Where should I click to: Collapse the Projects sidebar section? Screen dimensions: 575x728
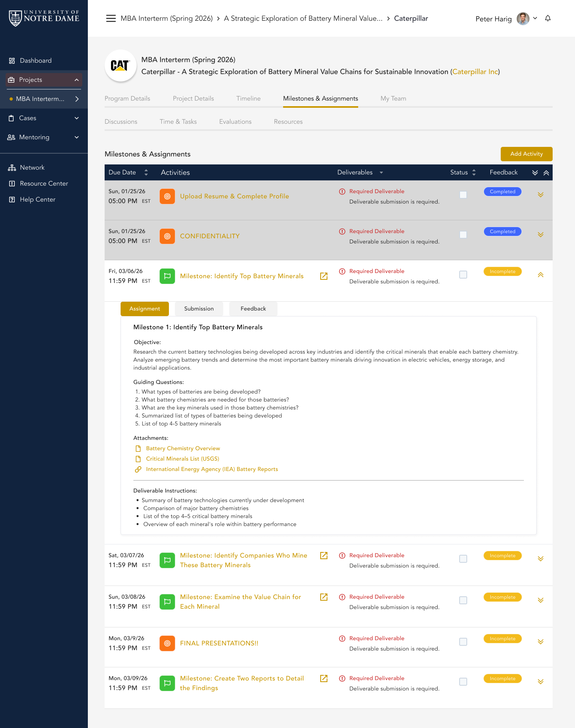click(x=77, y=80)
